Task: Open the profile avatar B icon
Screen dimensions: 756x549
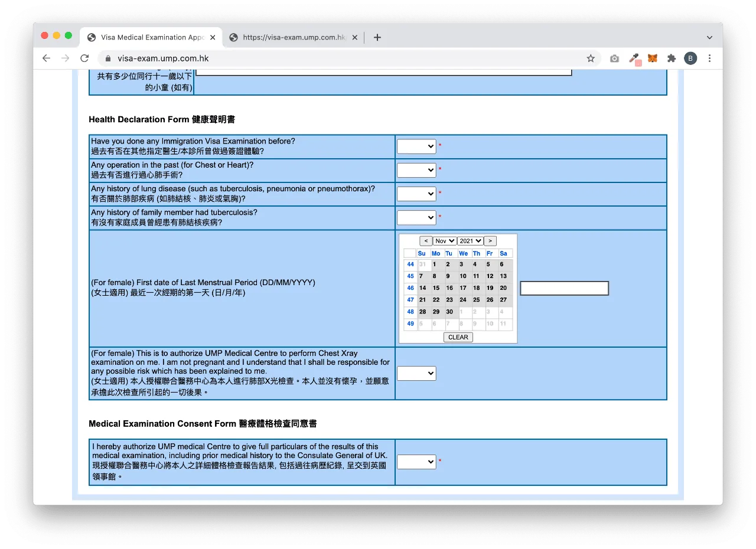Action: 690,58
